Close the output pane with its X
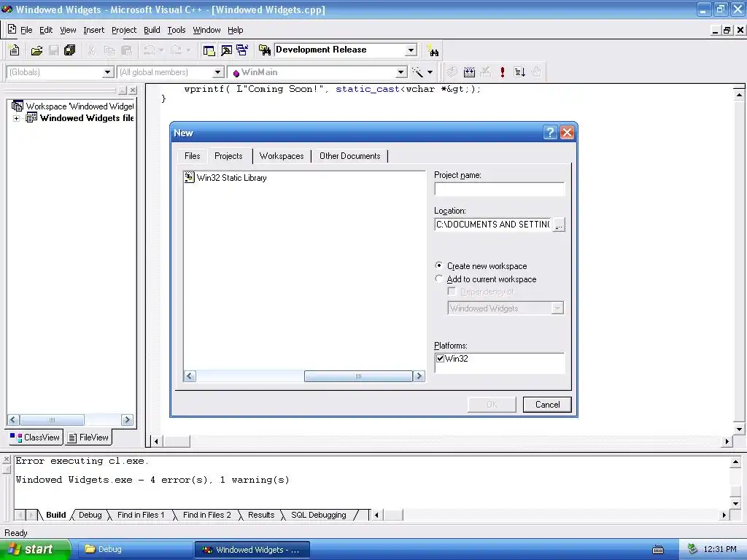Screen dimensions: 747x560 (x=6, y=459)
